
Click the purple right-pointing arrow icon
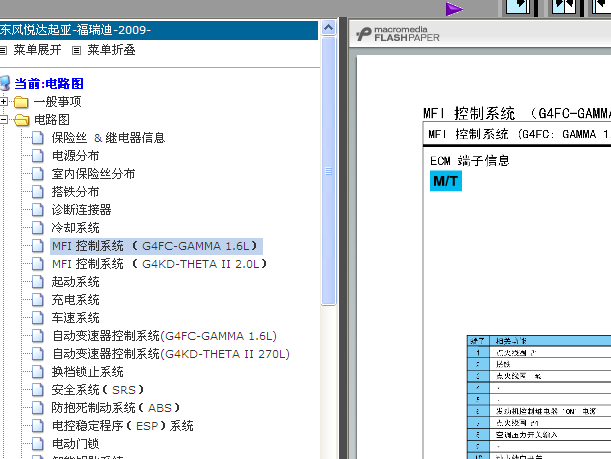click(454, 9)
